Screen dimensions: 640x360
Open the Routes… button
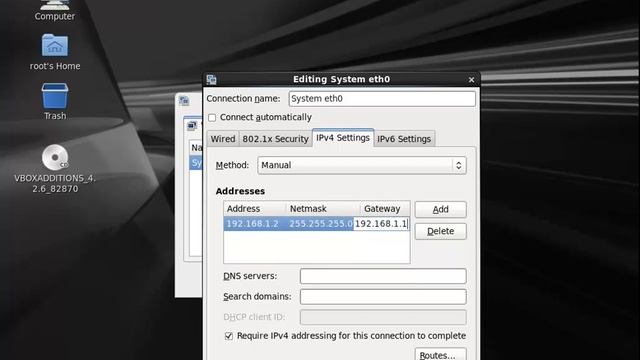[440, 354]
